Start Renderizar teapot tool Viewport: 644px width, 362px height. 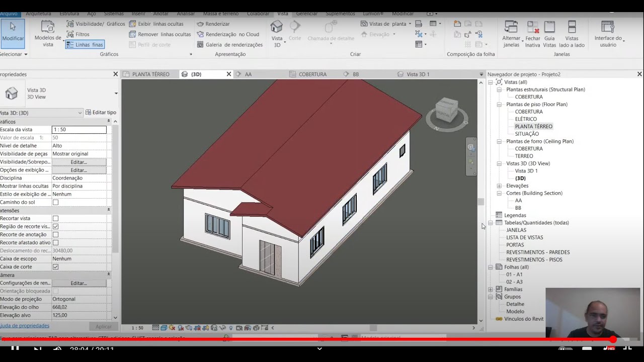(213, 24)
